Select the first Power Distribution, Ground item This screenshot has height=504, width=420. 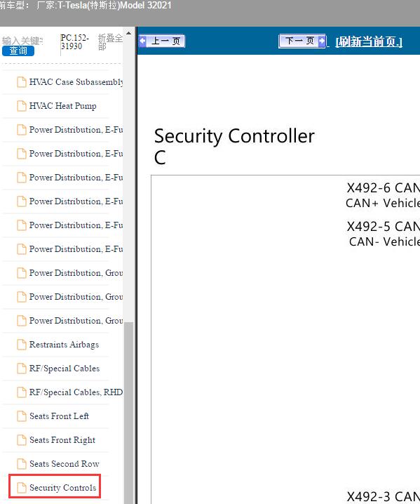coord(76,273)
